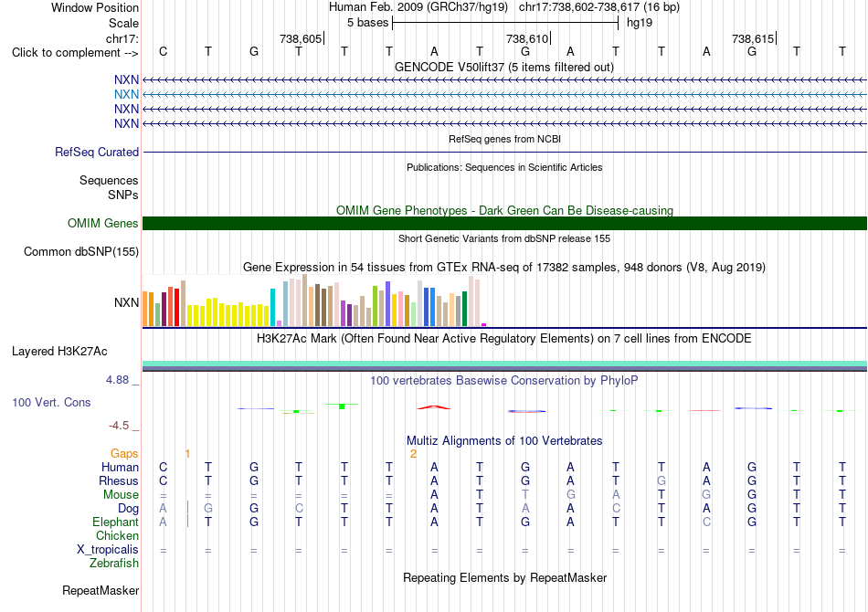The image size is (868, 612).
Task: Click the 100 Vert. Cons track label
Action: pyautogui.click(x=51, y=403)
